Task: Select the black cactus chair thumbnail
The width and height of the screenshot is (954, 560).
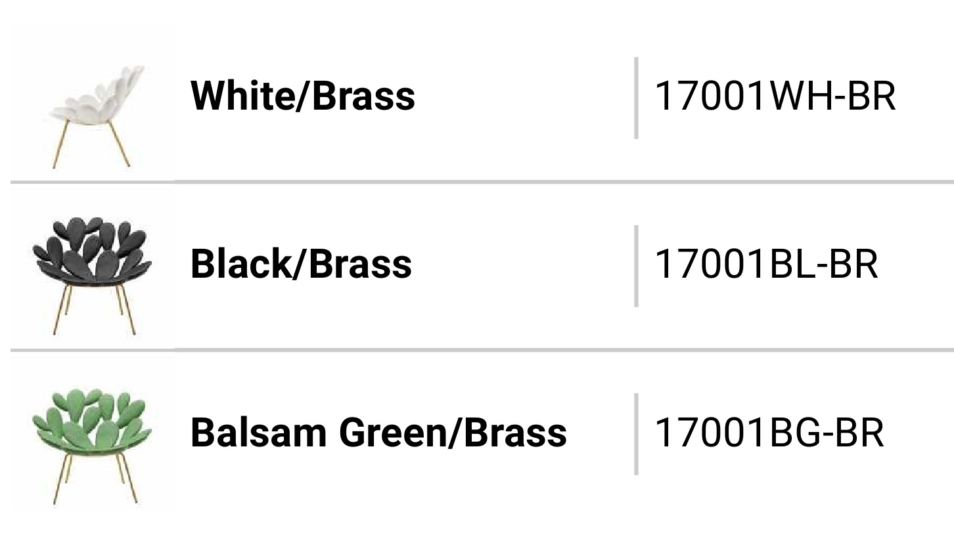Action: tap(93, 276)
